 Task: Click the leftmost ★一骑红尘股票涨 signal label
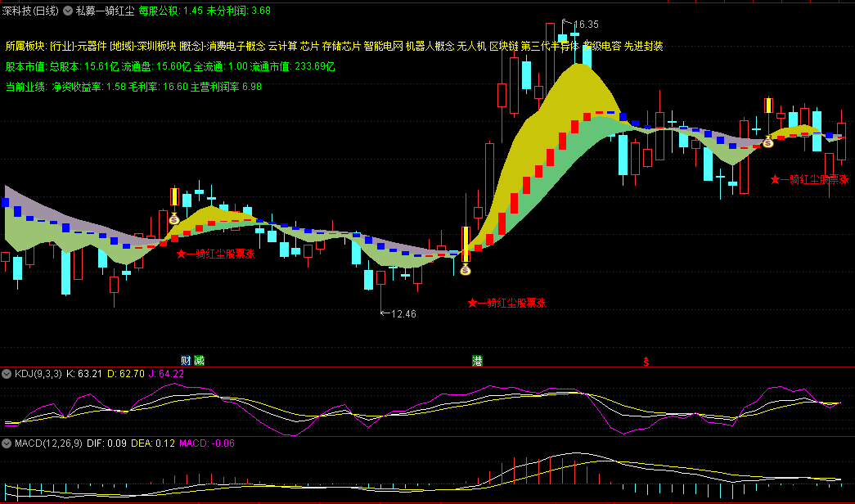215,254
